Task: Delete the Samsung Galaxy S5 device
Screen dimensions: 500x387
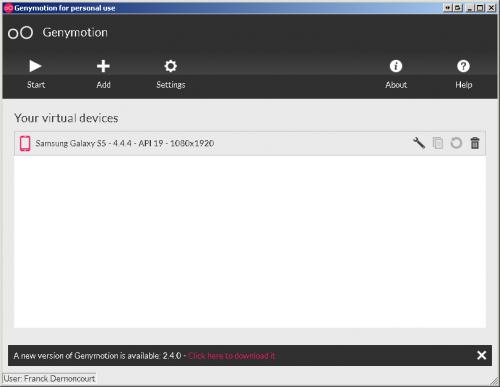Action: coord(475,143)
